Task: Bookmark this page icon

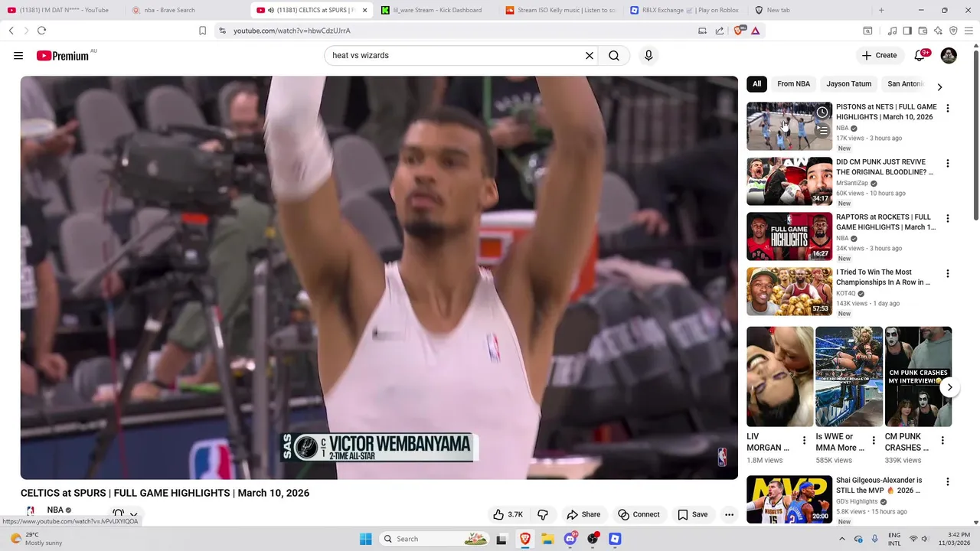Action: (x=202, y=31)
